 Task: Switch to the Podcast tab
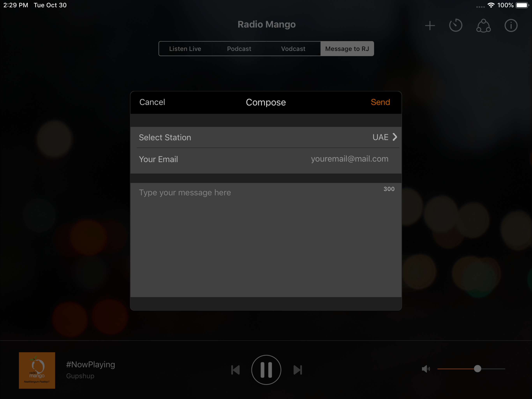point(239,49)
